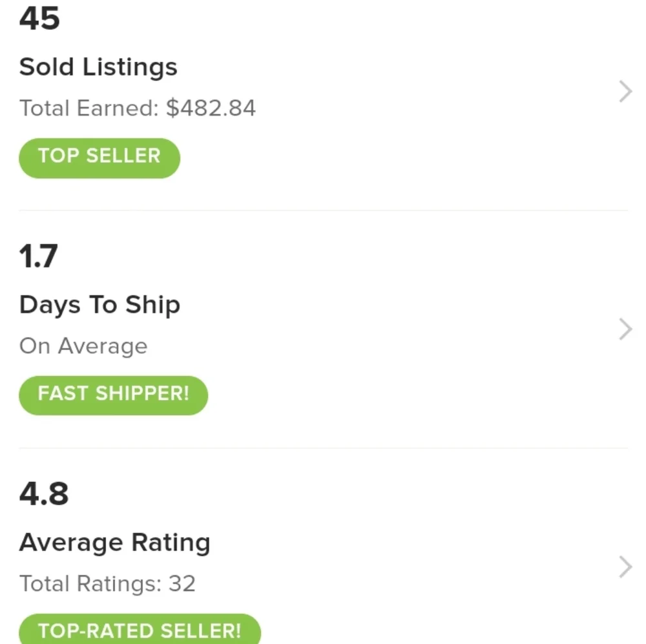Click the word Rating in third heading
This screenshot has width=646, height=644.
click(x=171, y=543)
